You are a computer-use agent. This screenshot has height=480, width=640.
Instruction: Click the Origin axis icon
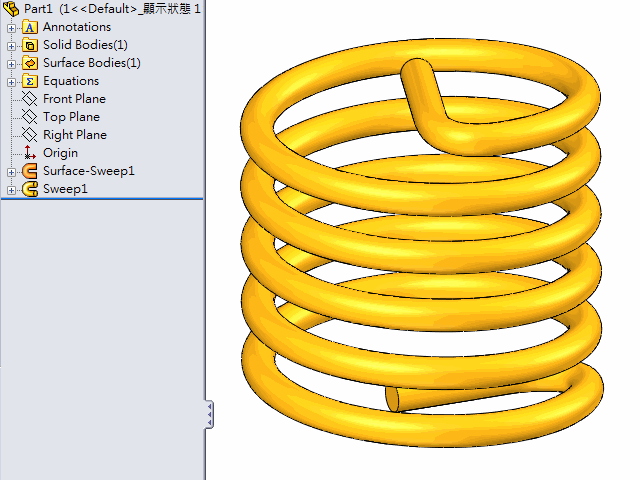29,153
